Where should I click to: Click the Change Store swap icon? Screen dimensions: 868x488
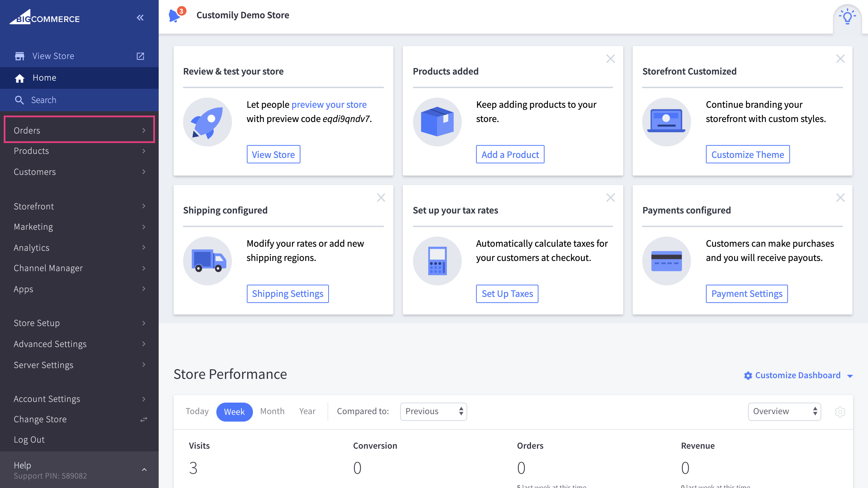144,420
